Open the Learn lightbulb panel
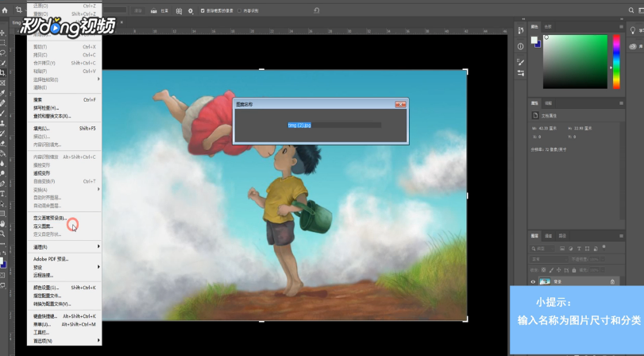The height and width of the screenshot is (356, 644). click(633, 30)
